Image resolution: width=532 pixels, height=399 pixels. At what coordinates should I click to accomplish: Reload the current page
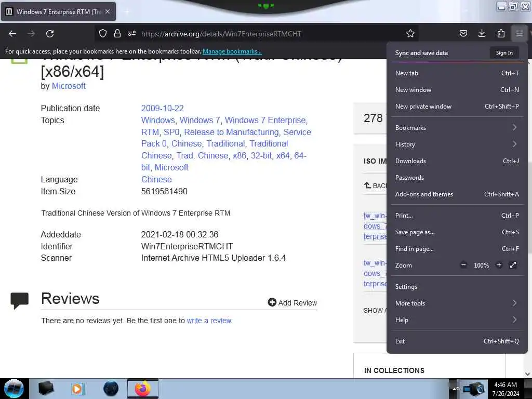(x=50, y=34)
